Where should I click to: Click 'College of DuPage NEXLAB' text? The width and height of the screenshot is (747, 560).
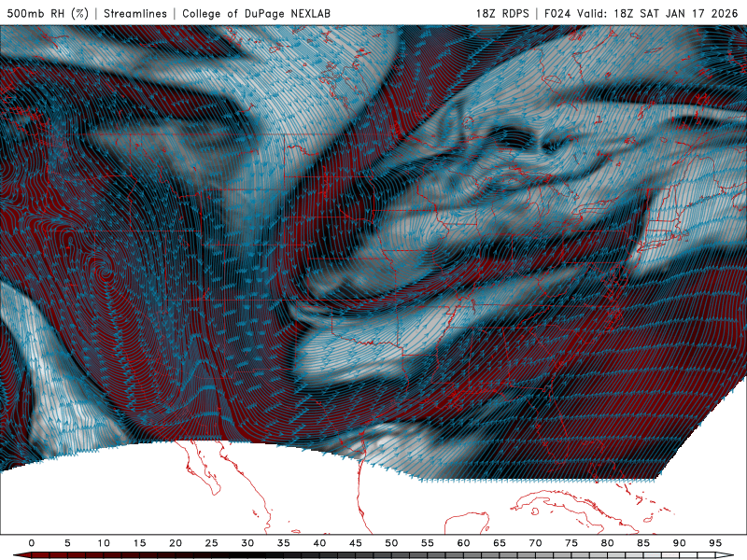click(x=256, y=13)
